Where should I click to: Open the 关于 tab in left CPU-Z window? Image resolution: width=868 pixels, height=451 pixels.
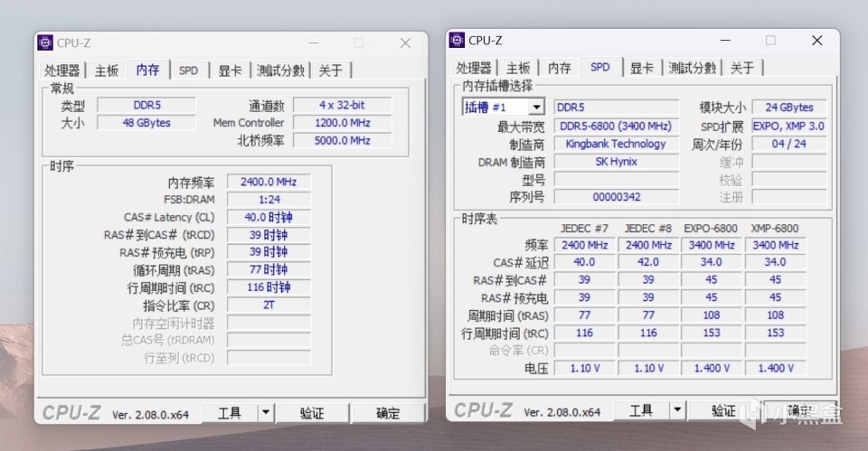(x=331, y=70)
